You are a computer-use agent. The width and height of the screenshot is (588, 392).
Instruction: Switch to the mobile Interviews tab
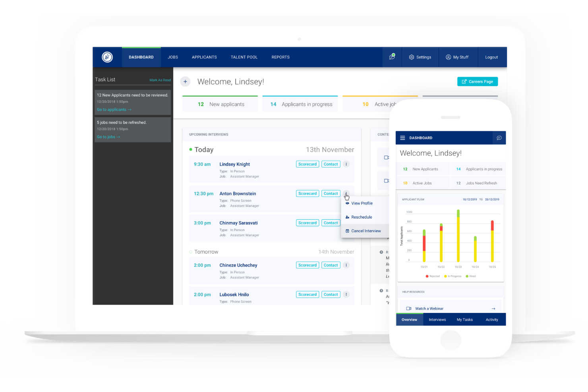click(437, 319)
